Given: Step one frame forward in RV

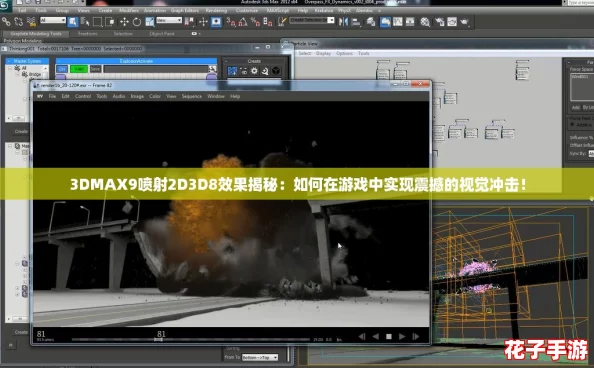Looking at the screenshot, I should 416,337.
